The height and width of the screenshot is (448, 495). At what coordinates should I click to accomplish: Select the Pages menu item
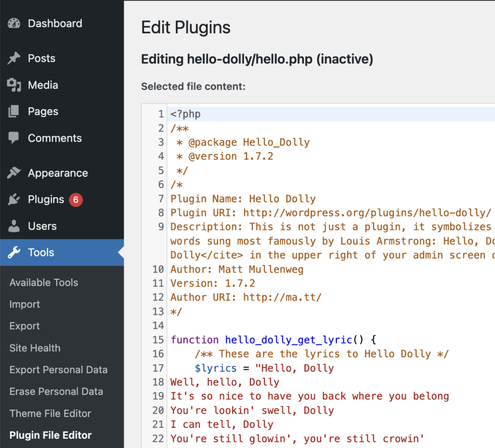point(43,112)
